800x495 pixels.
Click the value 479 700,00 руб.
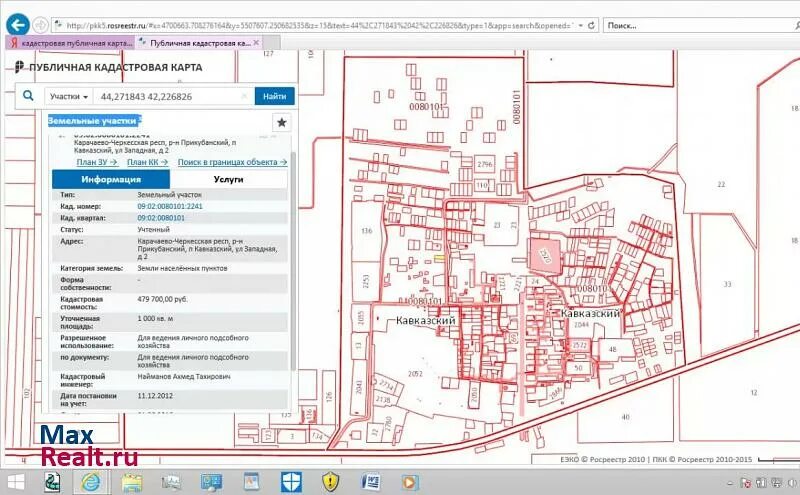point(162,299)
